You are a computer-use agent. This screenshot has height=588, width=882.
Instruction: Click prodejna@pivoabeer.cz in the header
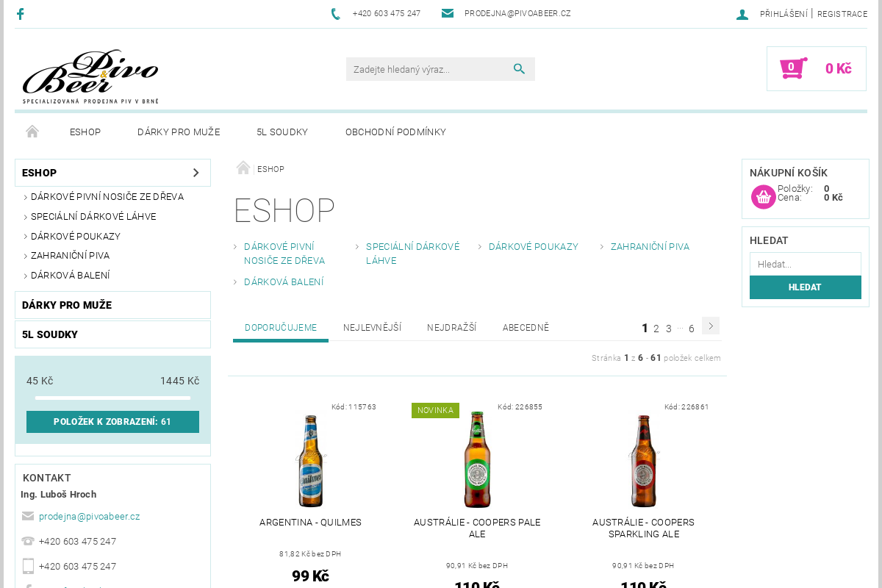(517, 13)
